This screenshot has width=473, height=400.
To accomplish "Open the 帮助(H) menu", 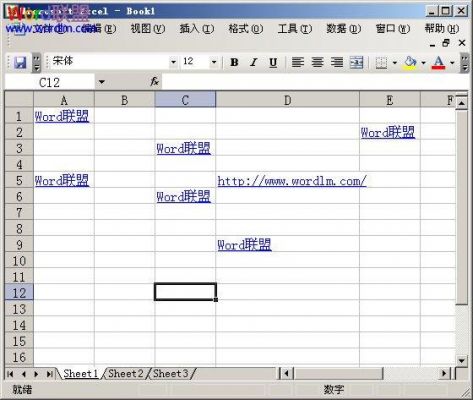I will point(442,29).
